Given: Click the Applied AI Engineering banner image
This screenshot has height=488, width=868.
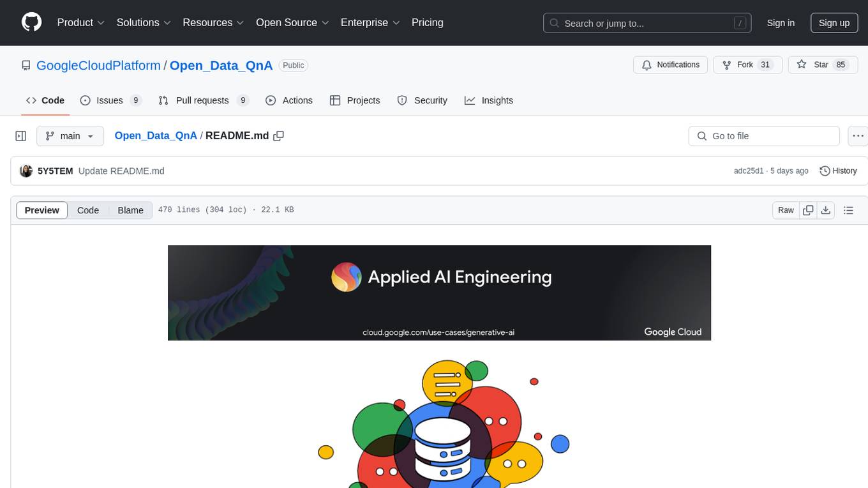Looking at the screenshot, I should pyautogui.click(x=439, y=293).
